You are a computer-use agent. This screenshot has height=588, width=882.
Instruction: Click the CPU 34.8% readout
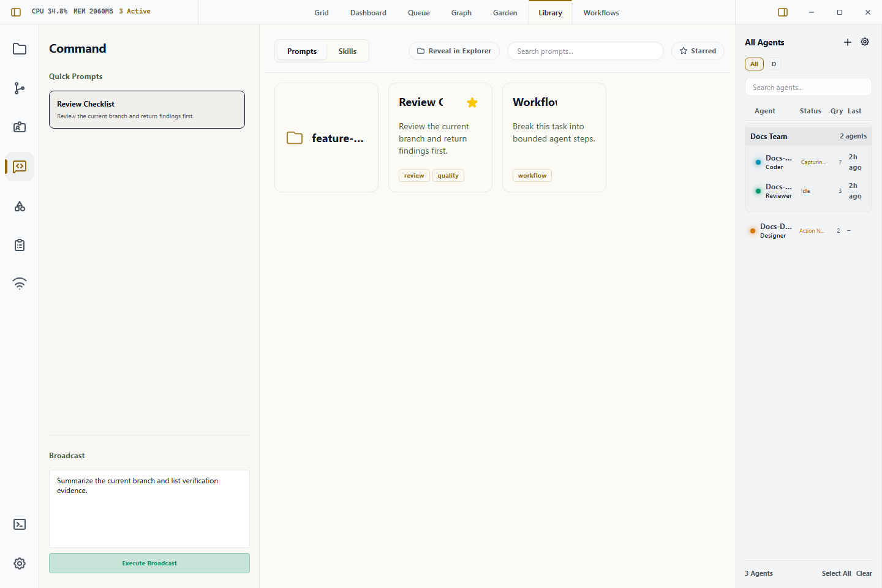[x=50, y=11]
